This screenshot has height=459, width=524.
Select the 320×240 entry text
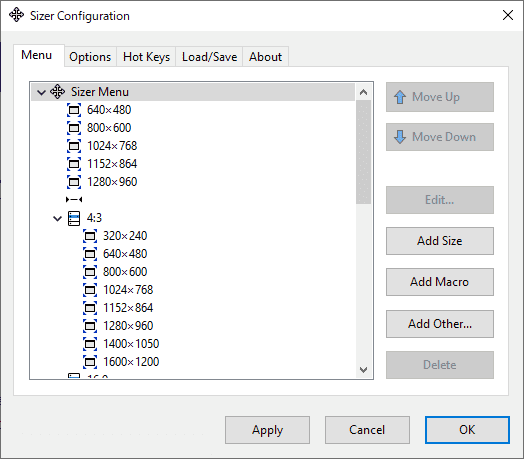point(125,236)
